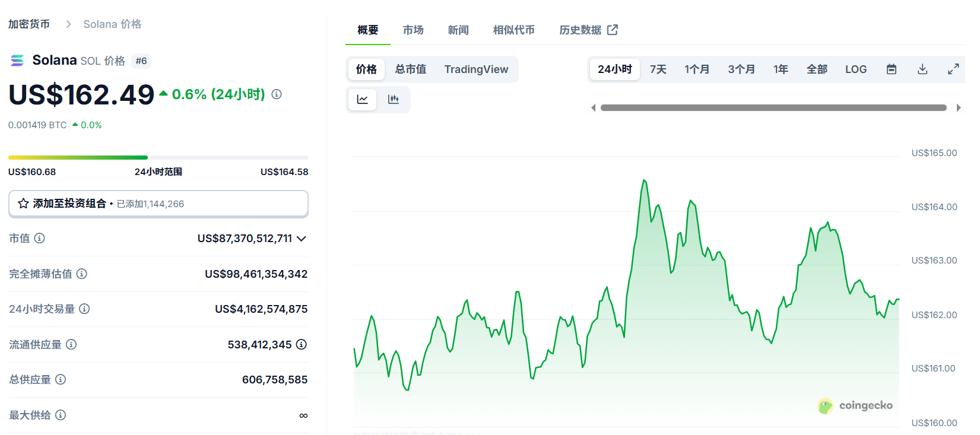Open the calendar date range picker
This screenshot has height=435, width=980.
[892, 69]
